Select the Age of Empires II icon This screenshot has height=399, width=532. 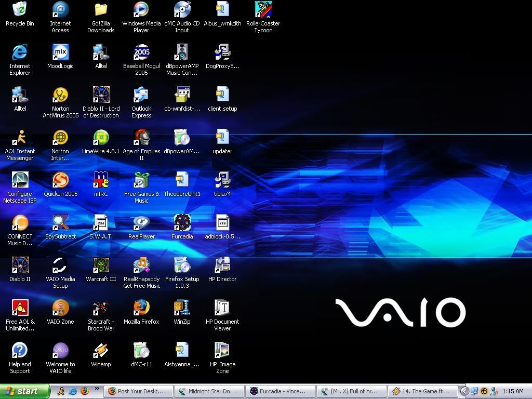pyautogui.click(x=141, y=137)
